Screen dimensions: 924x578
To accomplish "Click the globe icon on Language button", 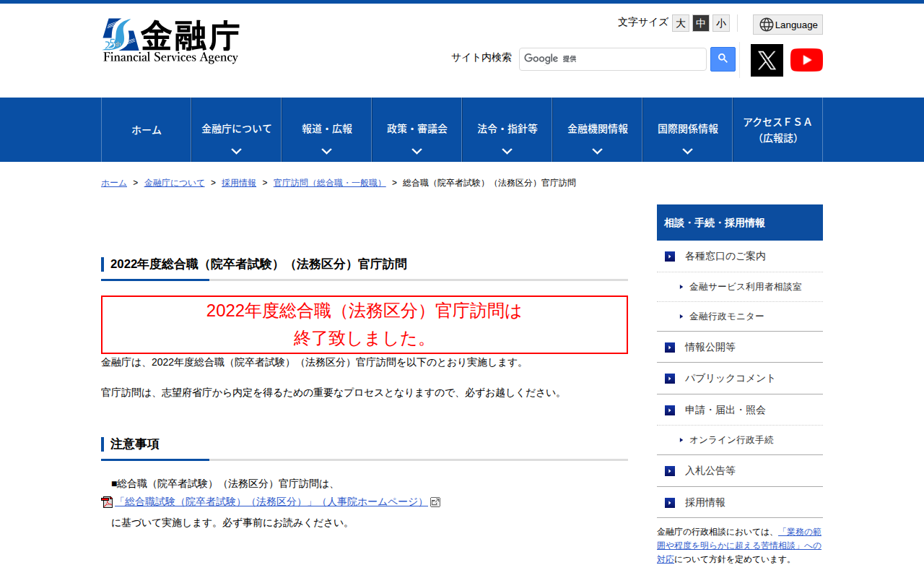I will pyautogui.click(x=766, y=25).
